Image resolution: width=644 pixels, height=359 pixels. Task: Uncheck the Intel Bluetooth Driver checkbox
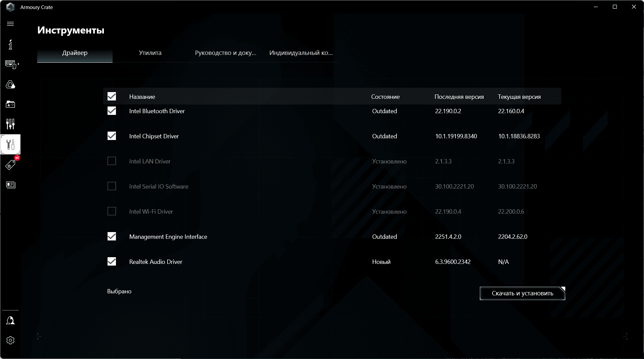point(112,111)
